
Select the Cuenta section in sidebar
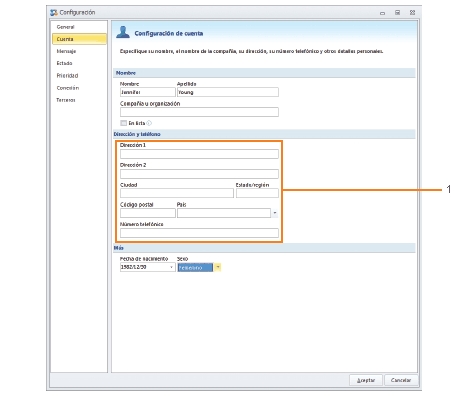coord(79,39)
